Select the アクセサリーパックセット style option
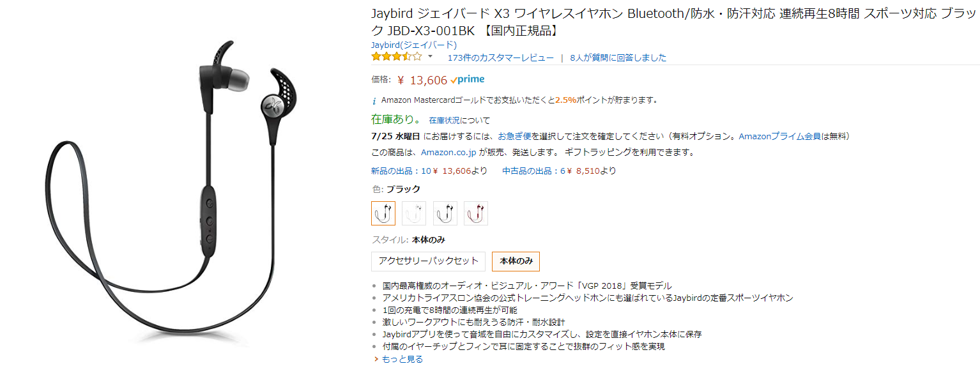980x366 pixels. pos(428,261)
